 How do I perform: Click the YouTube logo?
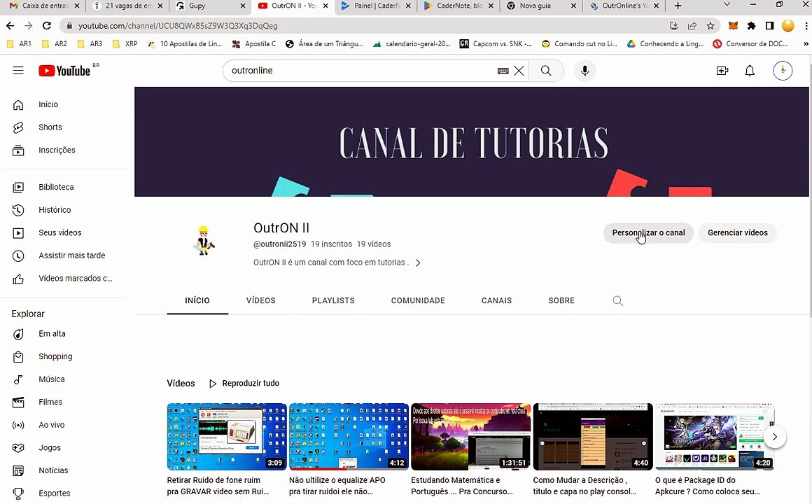click(64, 71)
